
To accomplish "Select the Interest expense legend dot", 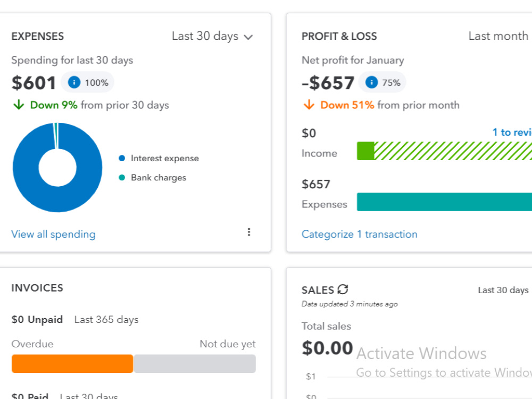I will pos(122,158).
